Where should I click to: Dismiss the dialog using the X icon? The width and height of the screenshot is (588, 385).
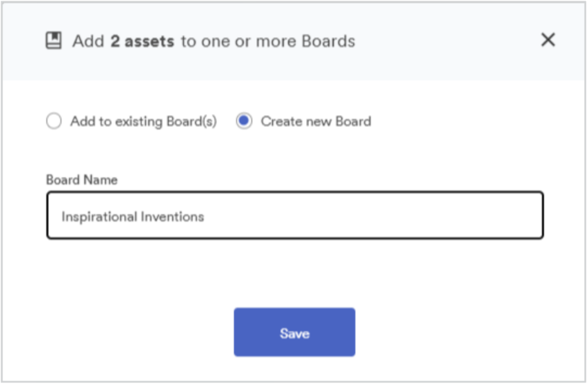(548, 40)
